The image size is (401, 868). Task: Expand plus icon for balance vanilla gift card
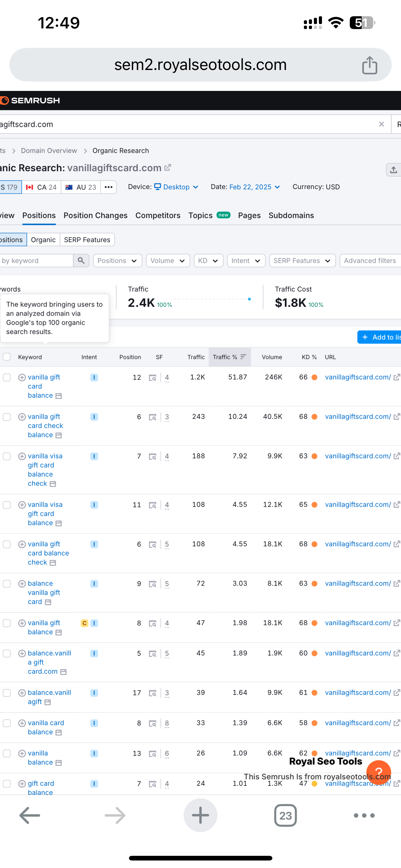pos(22,584)
